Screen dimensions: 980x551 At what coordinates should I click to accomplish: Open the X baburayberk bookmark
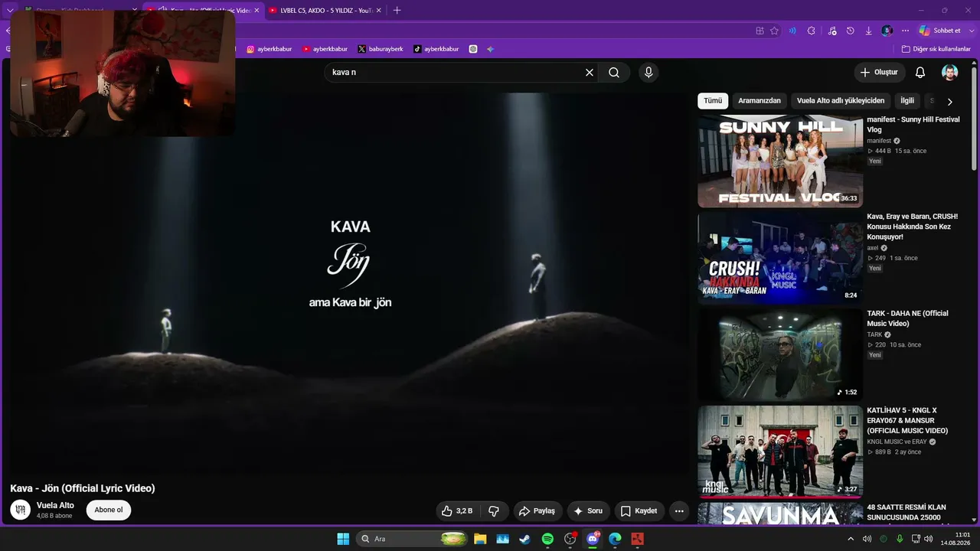381,49
